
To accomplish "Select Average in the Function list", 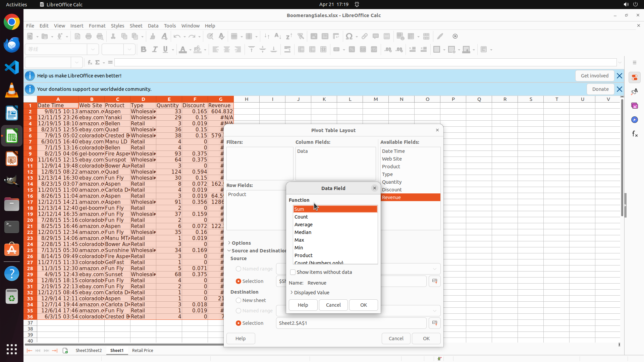I will 304,225.
